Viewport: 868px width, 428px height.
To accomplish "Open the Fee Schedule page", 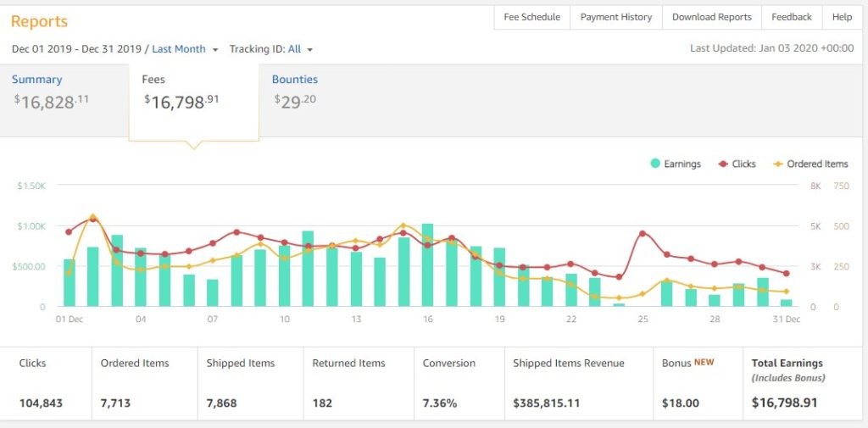I will tap(531, 17).
